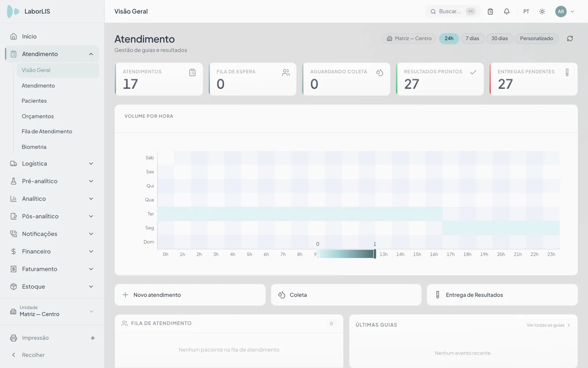Switch period to 7 dias
Image resolution: width=588 pixels, height=368 pixels.
click(x=472, y=38)
